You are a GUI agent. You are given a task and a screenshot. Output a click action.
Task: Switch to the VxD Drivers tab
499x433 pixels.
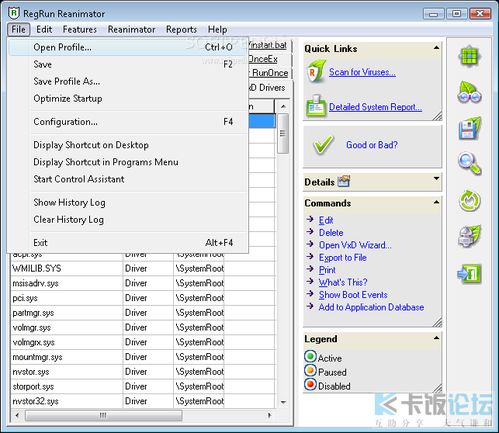(269, 88)
